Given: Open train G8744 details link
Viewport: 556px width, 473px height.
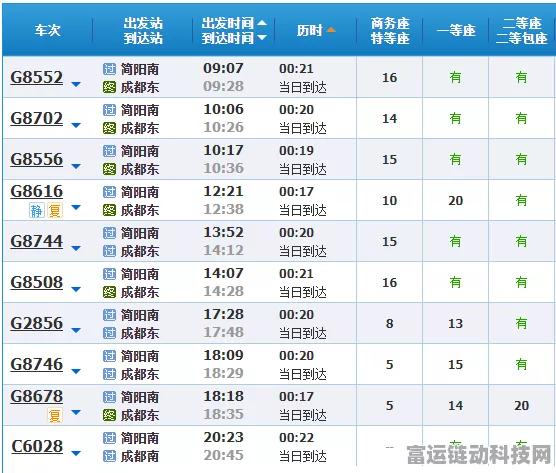Looking at the screenshot, I should (x=37, y=241).
